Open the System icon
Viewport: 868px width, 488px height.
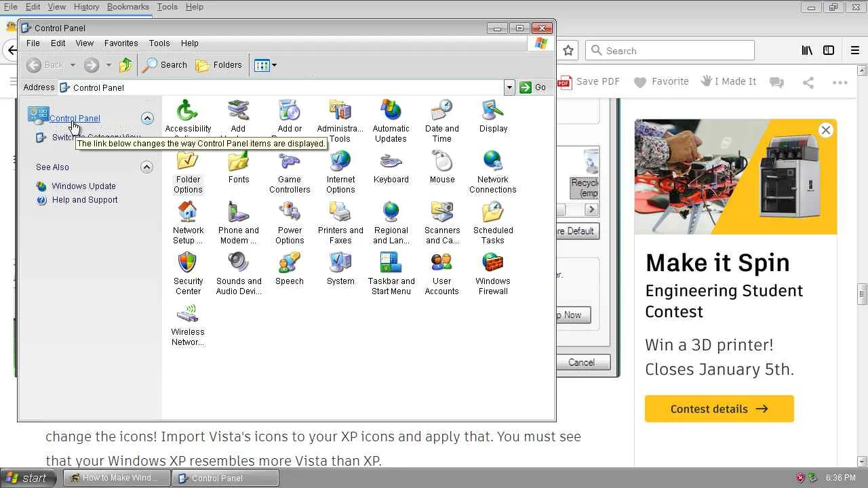click(340, 269)
